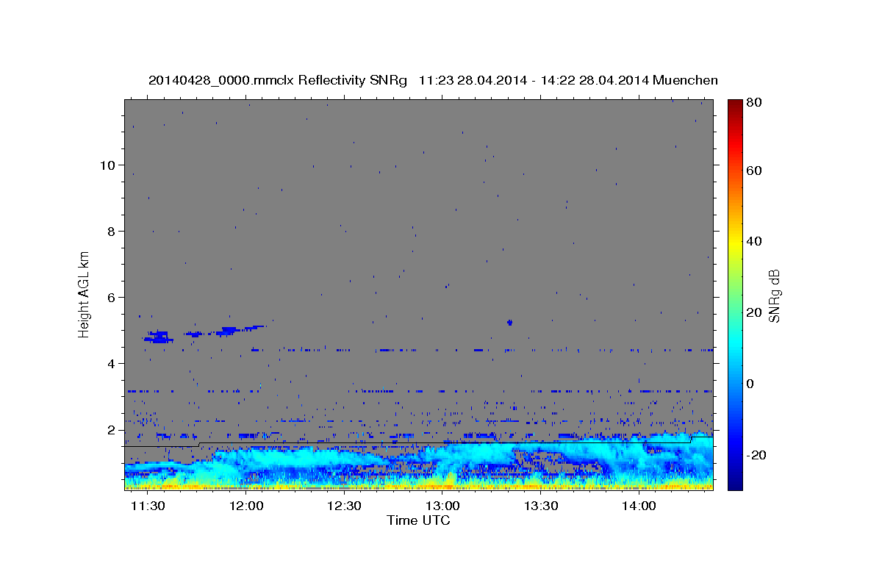This screenshot has height=588, width=882.
Task: Click the 'Muenchen' location label in the title
Action: [684, 80]
